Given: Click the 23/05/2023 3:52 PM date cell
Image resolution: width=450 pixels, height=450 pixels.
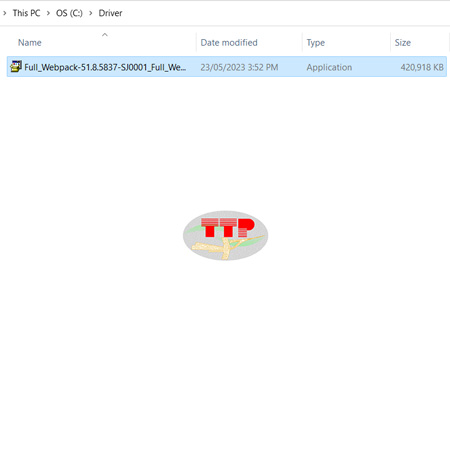Looking at the screenshot, I should click(x=239, y=67).
